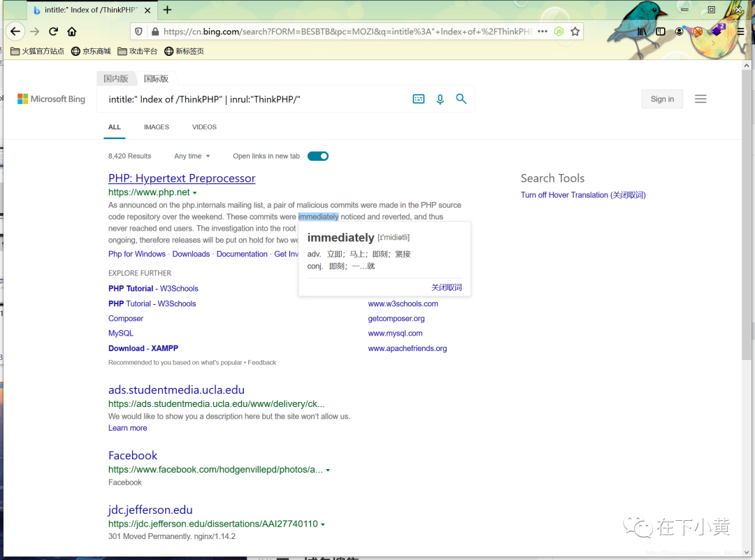Open the Firefox hamburger application menu
The image size is (755, 560).
pos(740,31)
